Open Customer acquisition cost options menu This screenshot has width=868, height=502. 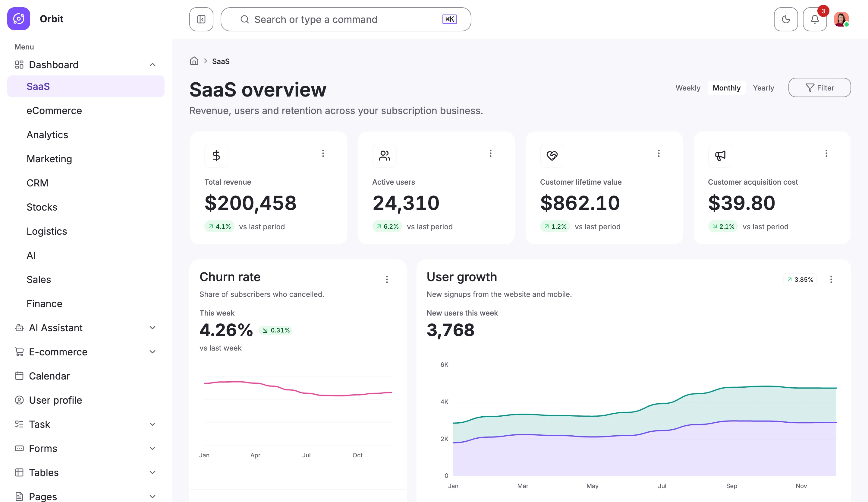(826, 154)
